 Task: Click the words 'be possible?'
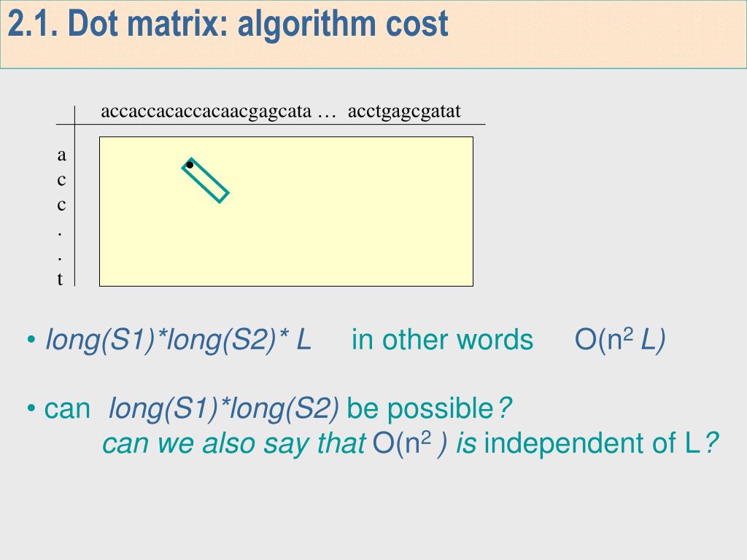(429, 408)
